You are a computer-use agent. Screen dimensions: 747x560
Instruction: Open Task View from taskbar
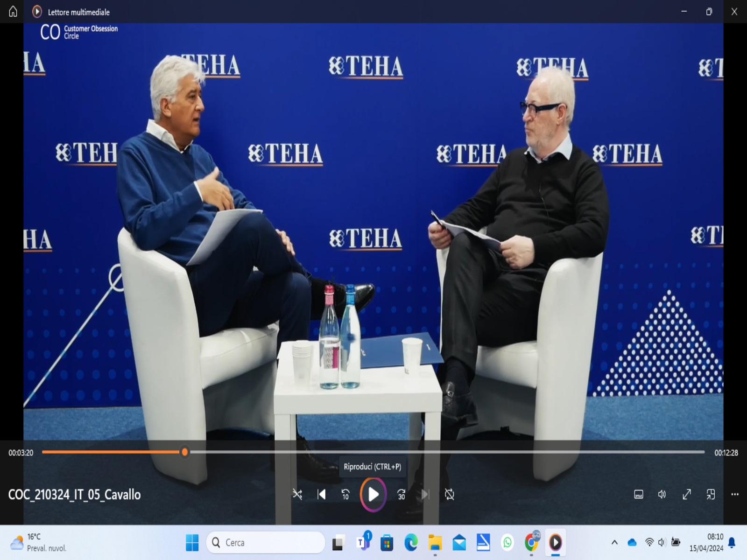pyautogui.click(x=338, y=542)
